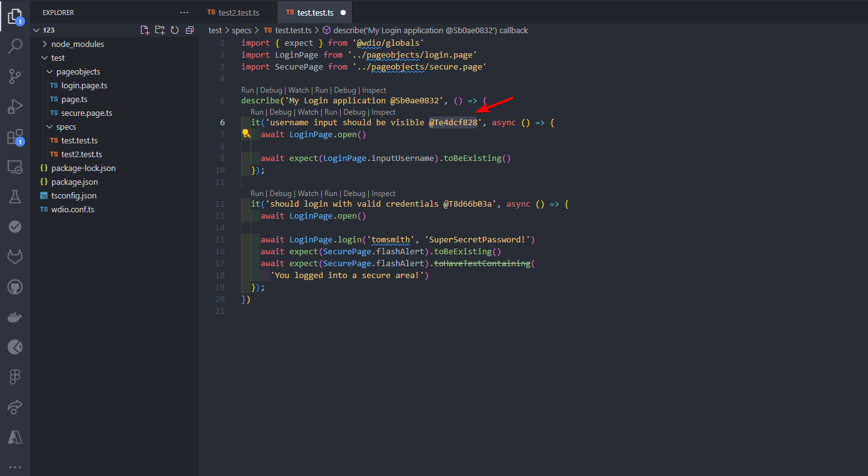Refresh the Explorer file tree
The image size is (868, 476).
[175, 29]
